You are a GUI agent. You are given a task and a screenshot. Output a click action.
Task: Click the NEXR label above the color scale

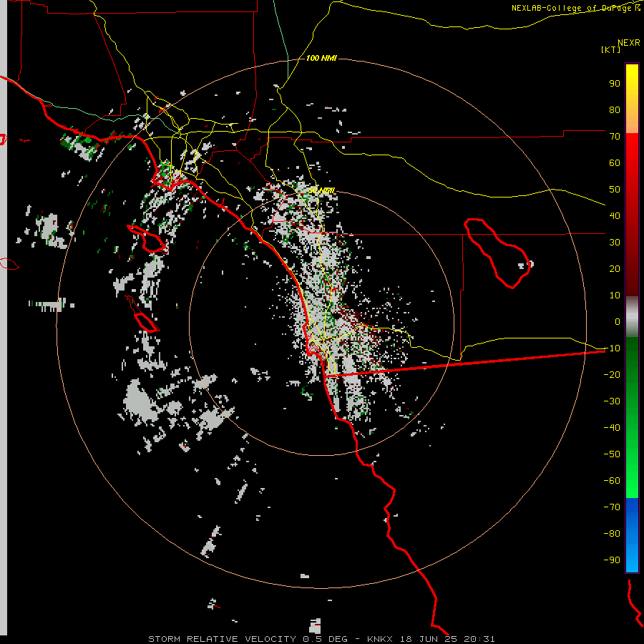(629, 43)
